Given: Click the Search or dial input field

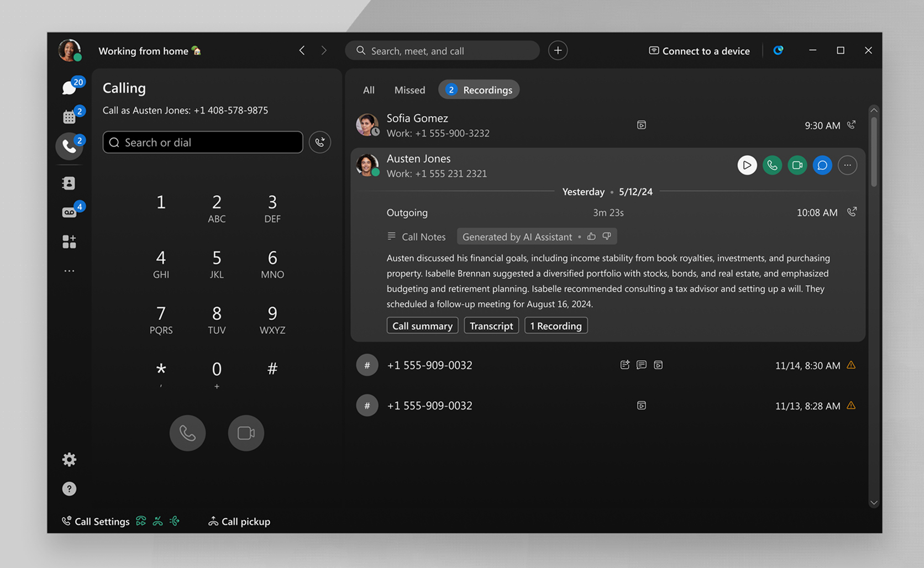Looking at the screenshot, I should pos(203,143).
